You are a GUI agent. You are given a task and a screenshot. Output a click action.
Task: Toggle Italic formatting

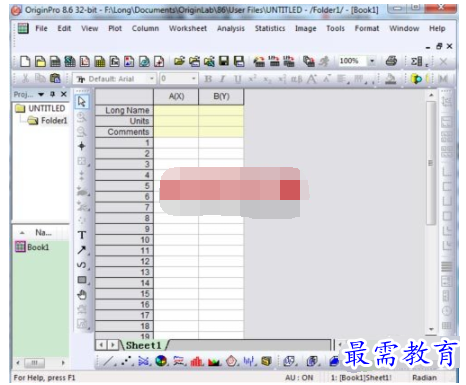coord(223,79)
